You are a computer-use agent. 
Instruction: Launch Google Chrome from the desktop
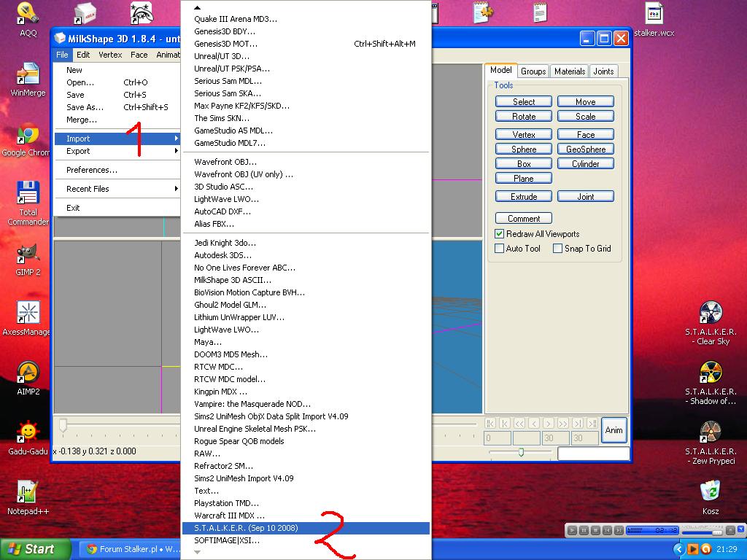[27, 140]
